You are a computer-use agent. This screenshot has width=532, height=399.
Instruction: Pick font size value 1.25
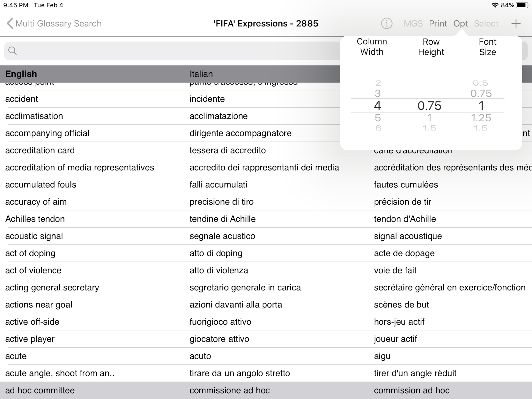coord(481,118)
